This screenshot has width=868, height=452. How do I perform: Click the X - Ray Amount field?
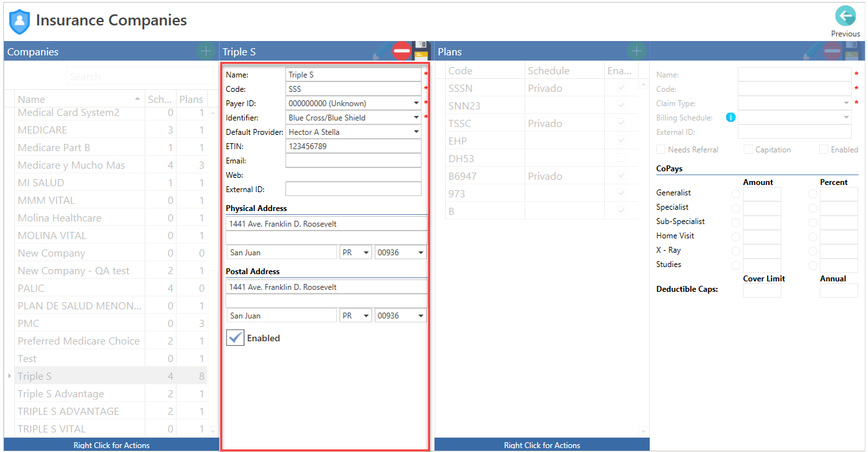click(x=762, y=251)
